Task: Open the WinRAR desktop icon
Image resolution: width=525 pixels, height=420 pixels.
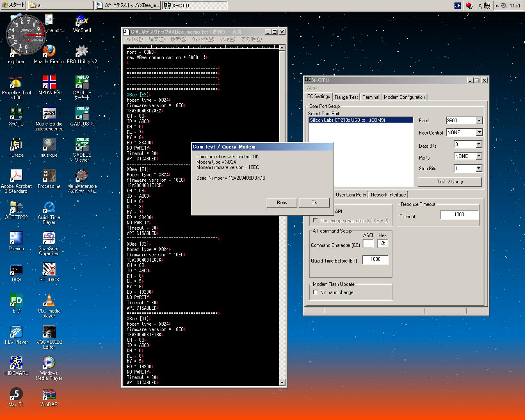Action: pos(49,395)
